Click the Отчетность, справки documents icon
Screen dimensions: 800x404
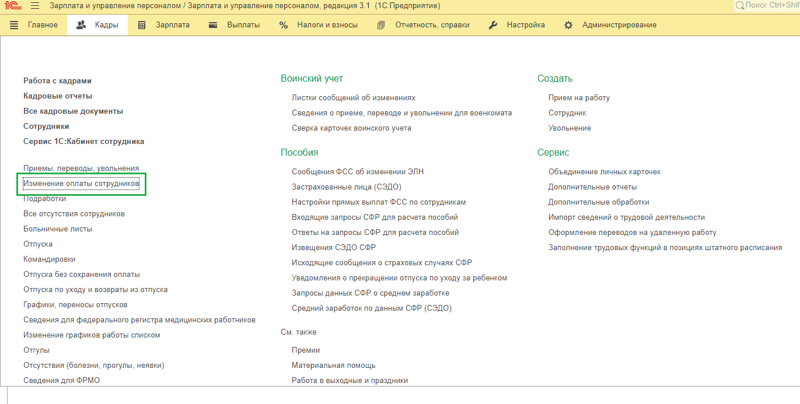pos(381,25)
